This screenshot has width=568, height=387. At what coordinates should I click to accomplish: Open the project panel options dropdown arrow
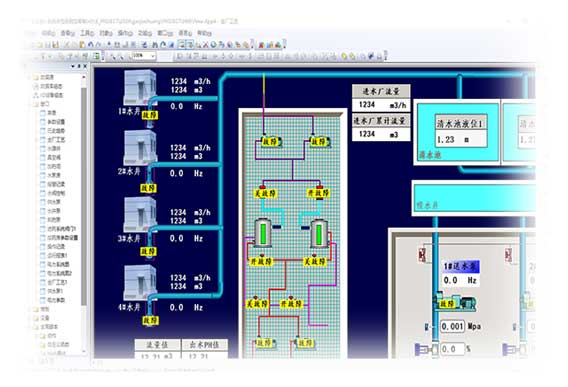pos(73,66)
